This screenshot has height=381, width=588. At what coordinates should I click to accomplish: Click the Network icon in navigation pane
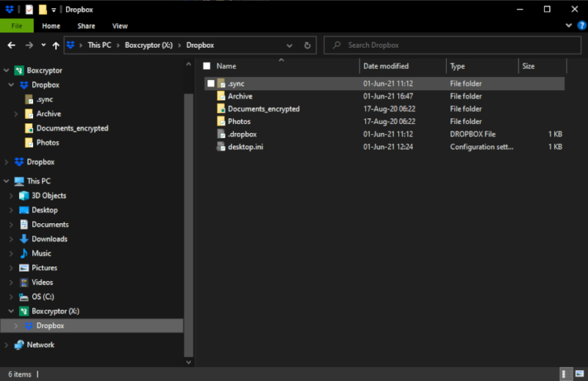tap(19, 344)
